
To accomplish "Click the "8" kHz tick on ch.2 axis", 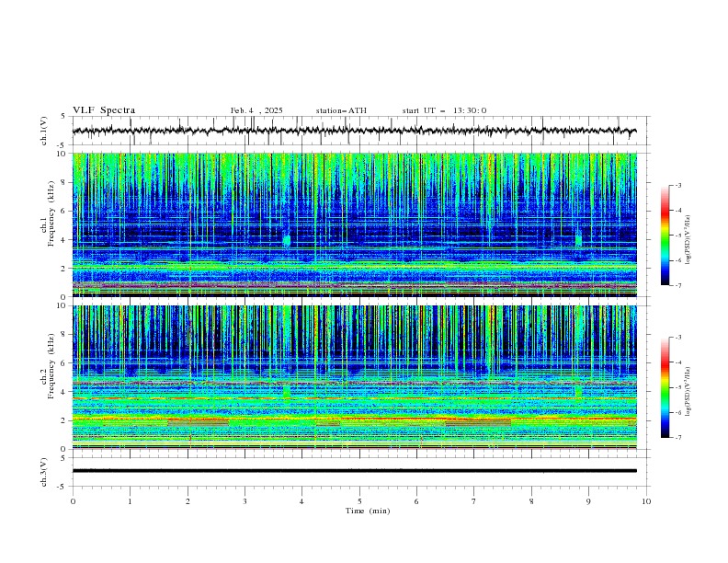I will 64,335.
